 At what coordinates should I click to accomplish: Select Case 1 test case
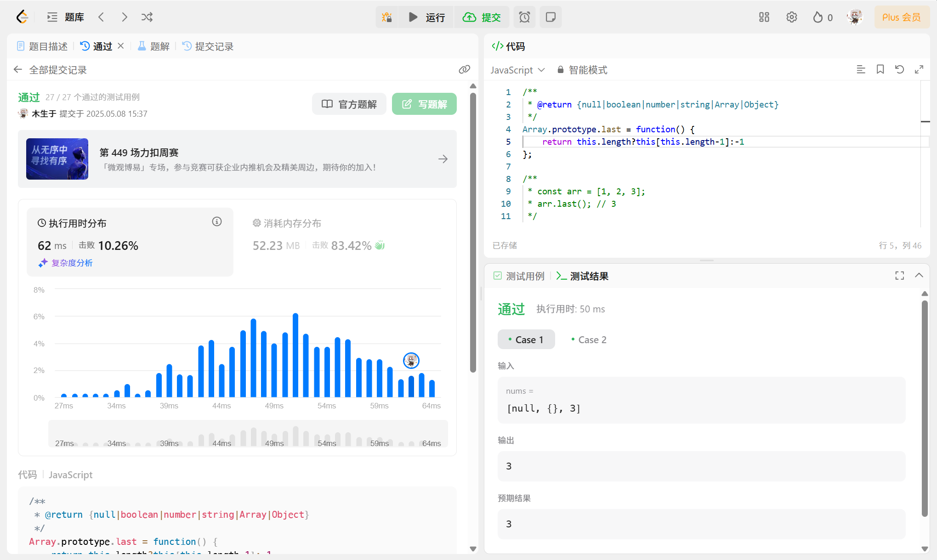(526, 339)
